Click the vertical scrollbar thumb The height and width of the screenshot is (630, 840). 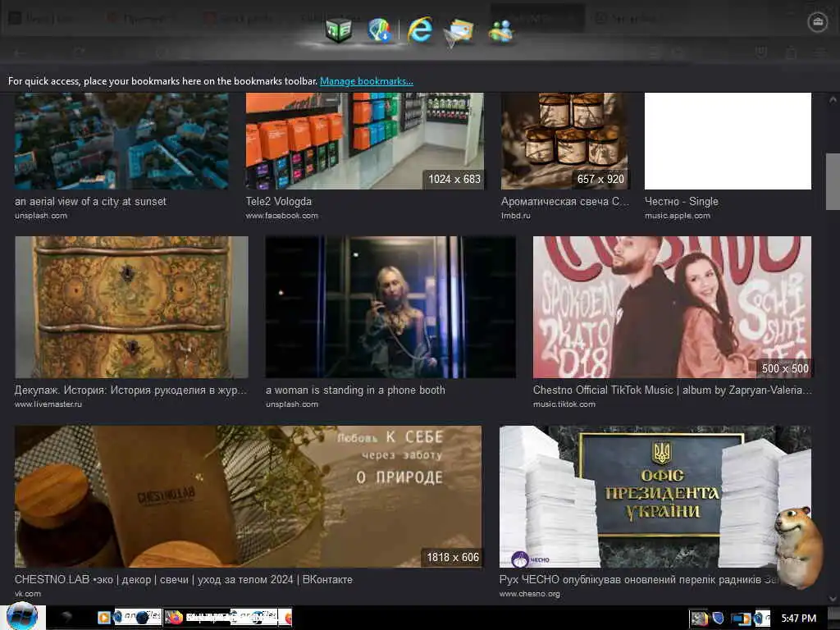click(833, 181)
